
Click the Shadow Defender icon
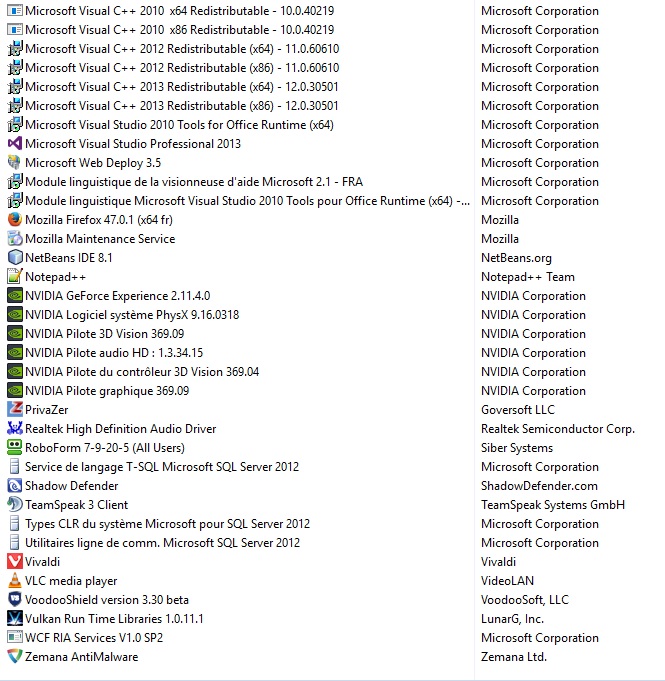(x=15, y=486)
